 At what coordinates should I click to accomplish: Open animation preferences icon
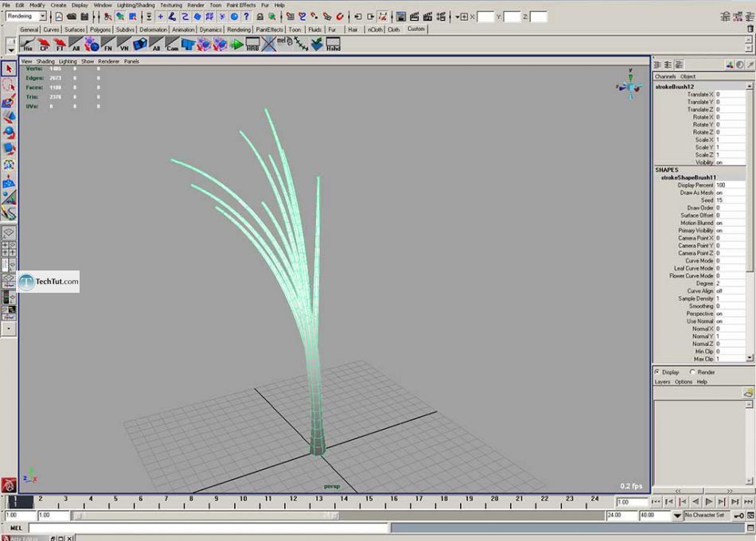click(750, 516)
